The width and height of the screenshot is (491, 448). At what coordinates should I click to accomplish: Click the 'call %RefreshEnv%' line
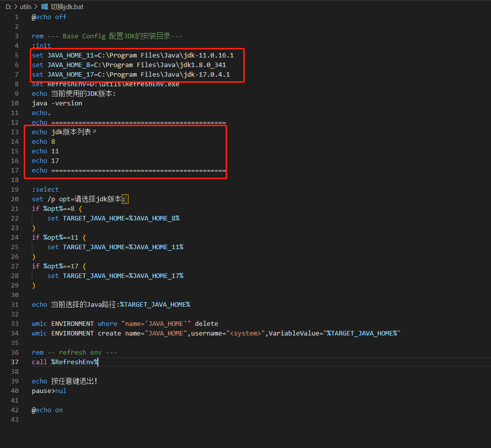click(x=65, y=362)
